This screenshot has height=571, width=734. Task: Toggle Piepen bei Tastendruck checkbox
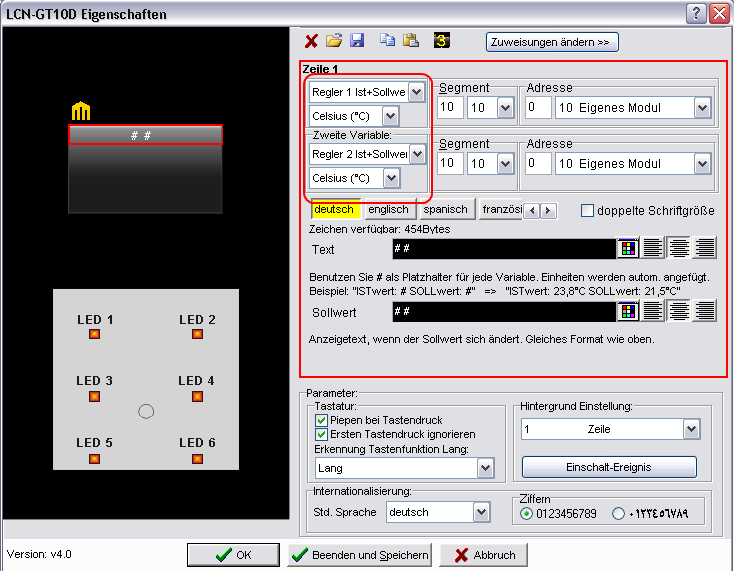tap(322, 421)
